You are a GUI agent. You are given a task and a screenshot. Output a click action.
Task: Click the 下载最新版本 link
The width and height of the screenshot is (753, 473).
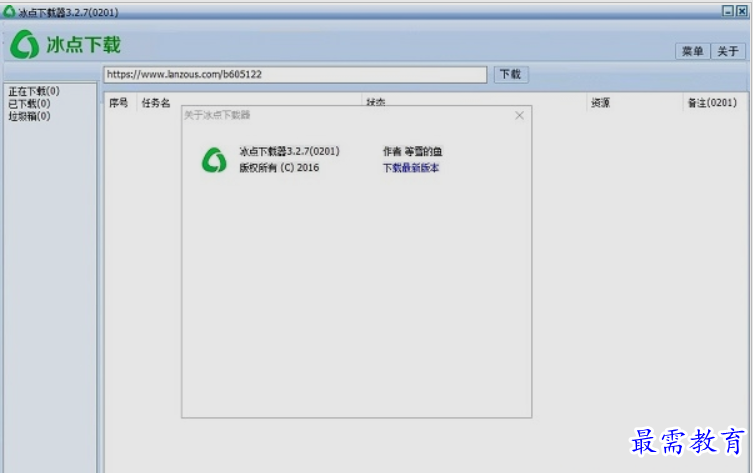[411, 168]
